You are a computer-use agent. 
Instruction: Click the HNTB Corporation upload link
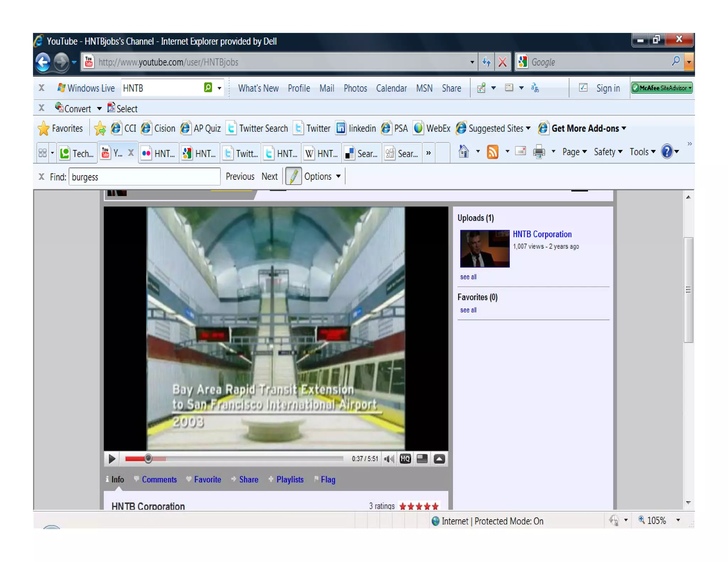tap(542, 234)
